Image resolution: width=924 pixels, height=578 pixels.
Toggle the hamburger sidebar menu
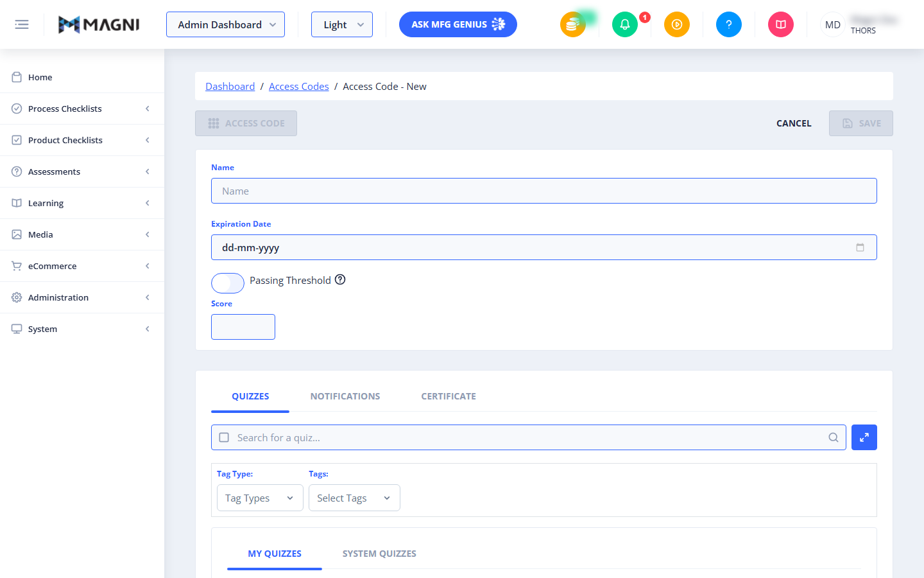(x=22, y=24)
